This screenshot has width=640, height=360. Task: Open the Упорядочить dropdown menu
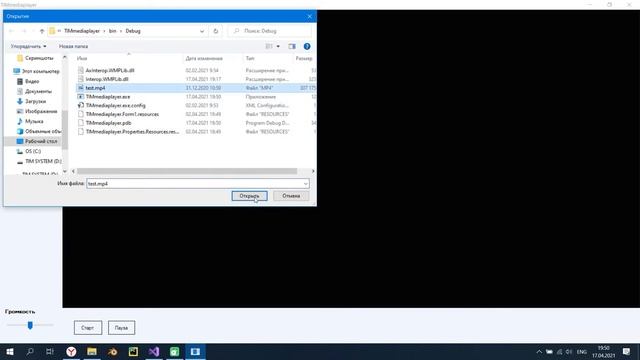[28, 47]
